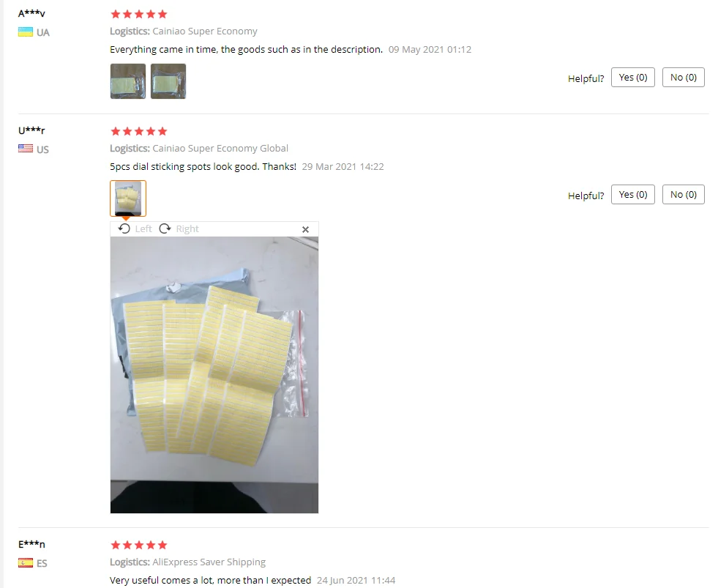The width and height of the screenshot is (718, 588).
Task: Mark A***v's review not helpful with No
Action: click(683, 78)
